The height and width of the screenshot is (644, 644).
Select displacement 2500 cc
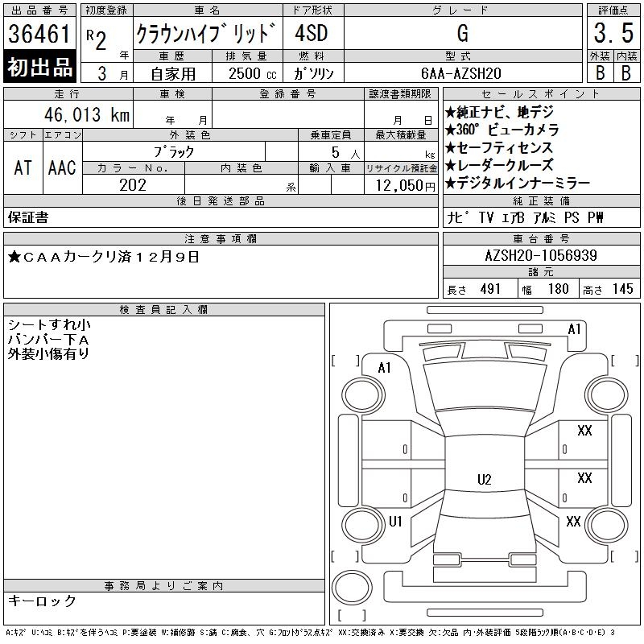(252, 74)
